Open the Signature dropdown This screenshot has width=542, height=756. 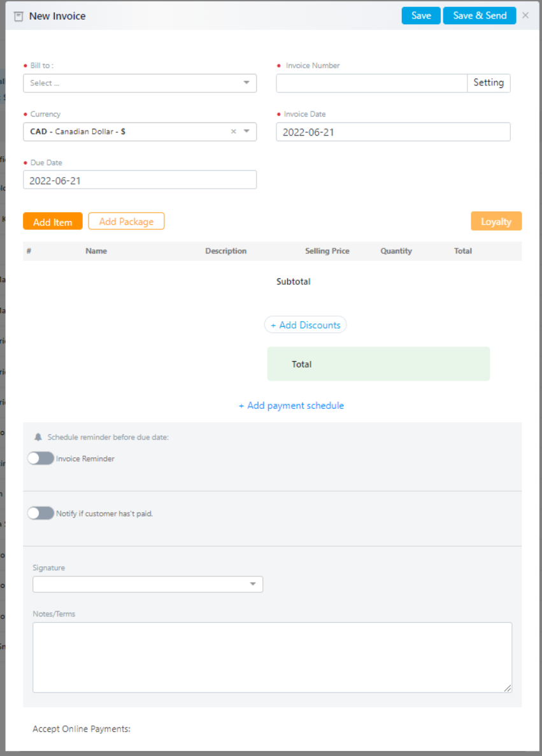coord(148,584)
